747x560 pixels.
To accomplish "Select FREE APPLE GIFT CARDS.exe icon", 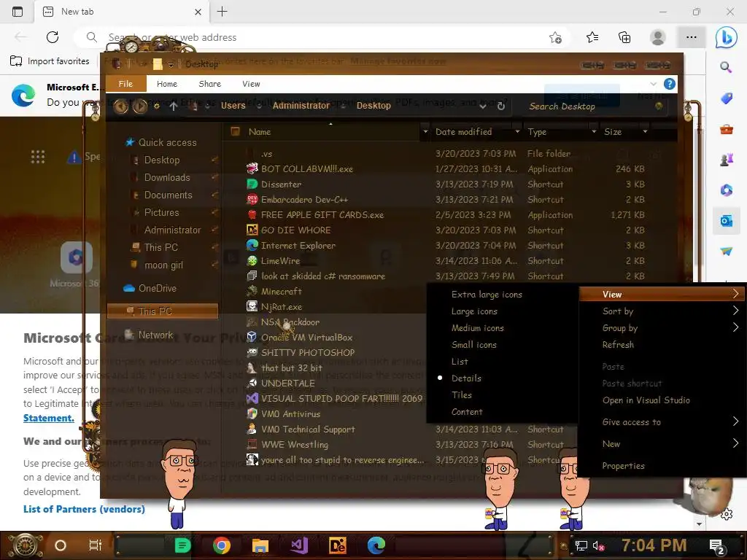I will click(x=252, y=215).
